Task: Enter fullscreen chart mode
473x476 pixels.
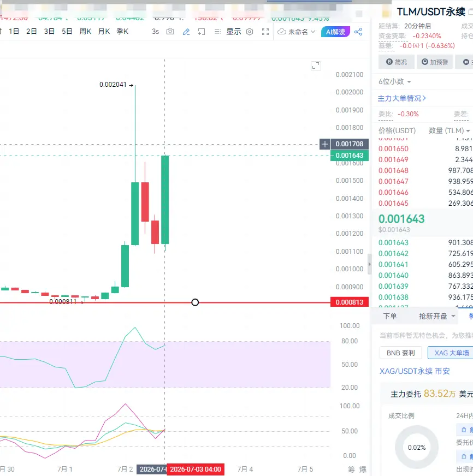Action: coord(265,32)
